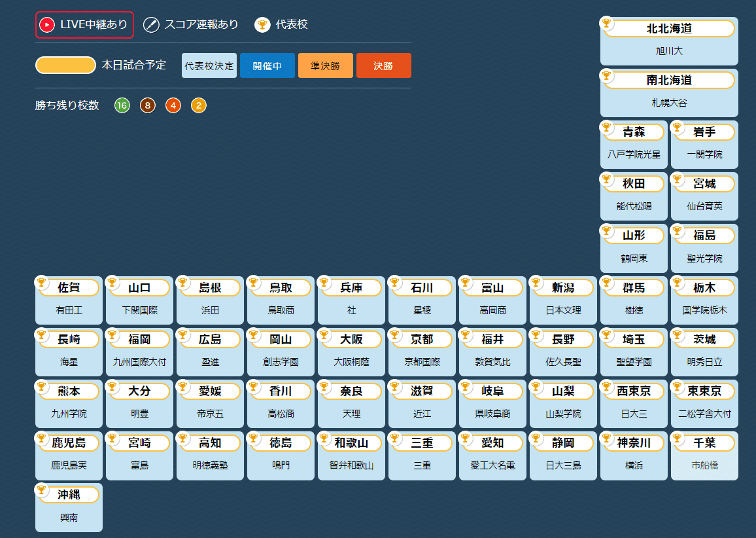
Task: Click school name 八戸学院光星
Action: pyautogui.click(x=634, y=154)
